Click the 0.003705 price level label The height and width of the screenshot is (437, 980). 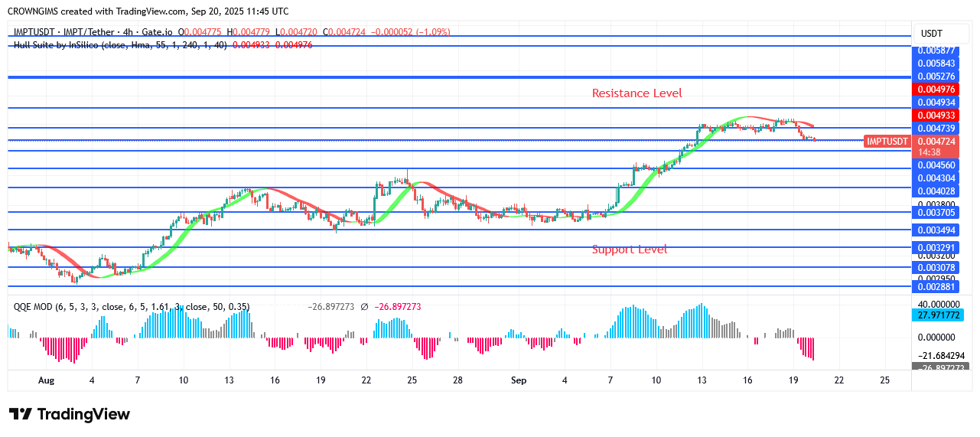(x=936, y=214)
